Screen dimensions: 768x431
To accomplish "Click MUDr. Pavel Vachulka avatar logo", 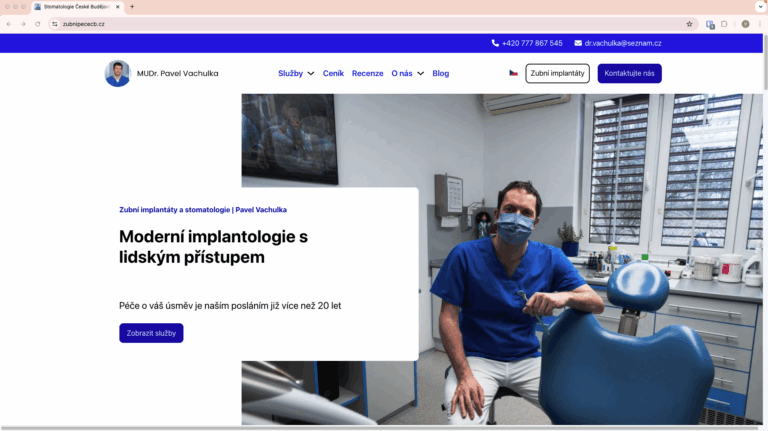I will tap(117, 73).
